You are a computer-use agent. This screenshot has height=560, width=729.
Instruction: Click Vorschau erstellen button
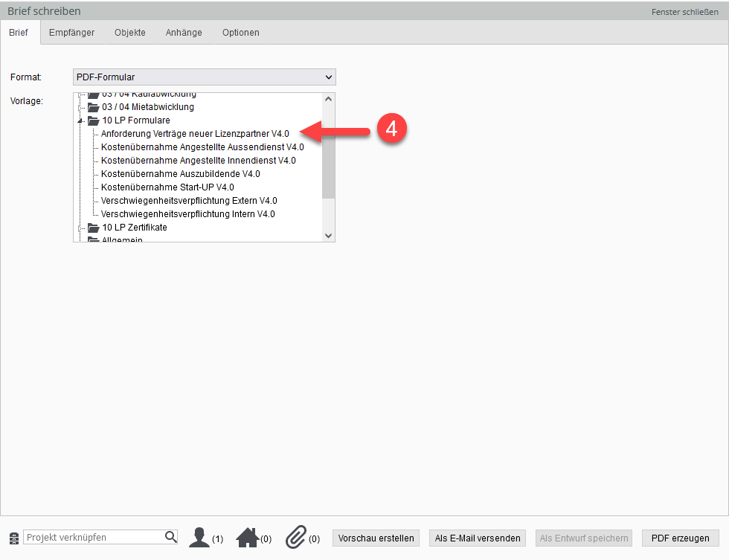click(x=376, y=538)
